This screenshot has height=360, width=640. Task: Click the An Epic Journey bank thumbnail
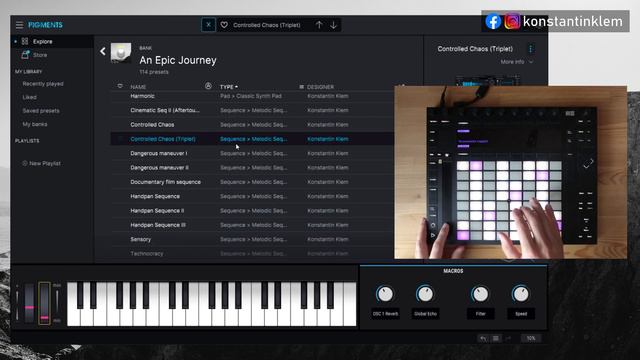point(121,53)
